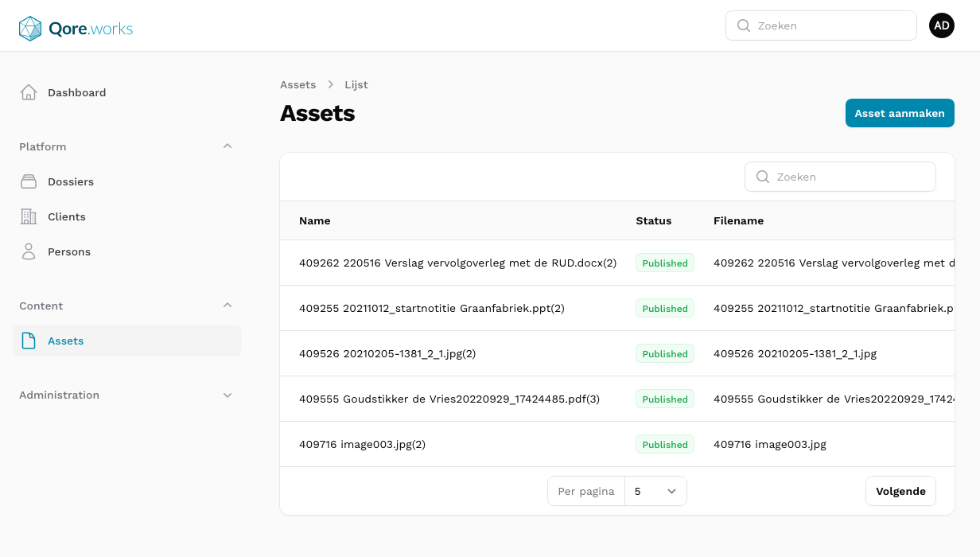Viewport: 980px width, 557px height.
Task: Select the row named 409526 20210205-1381_2_1.jpg(2)
Action: pyautogui.click(x=387, y=353)
